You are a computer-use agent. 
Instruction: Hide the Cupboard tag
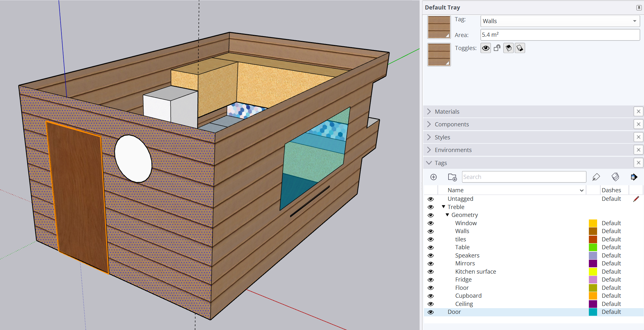(x=430, y=296)
